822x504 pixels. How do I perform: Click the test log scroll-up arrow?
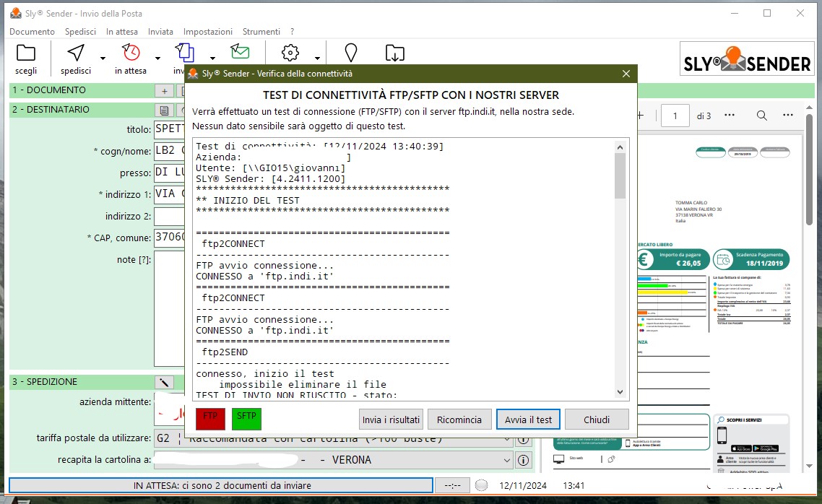[x=620, y=147]
